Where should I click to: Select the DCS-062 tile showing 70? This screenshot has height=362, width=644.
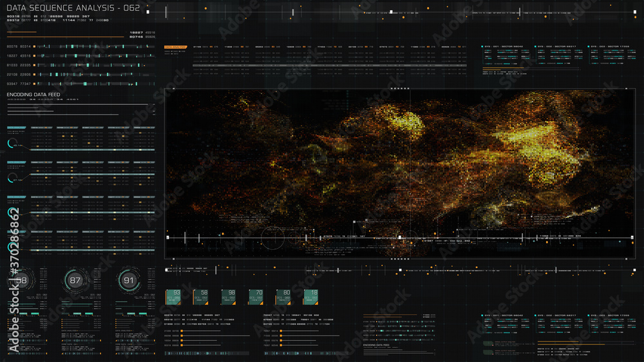pyautogui.click(x=256, y=297)
